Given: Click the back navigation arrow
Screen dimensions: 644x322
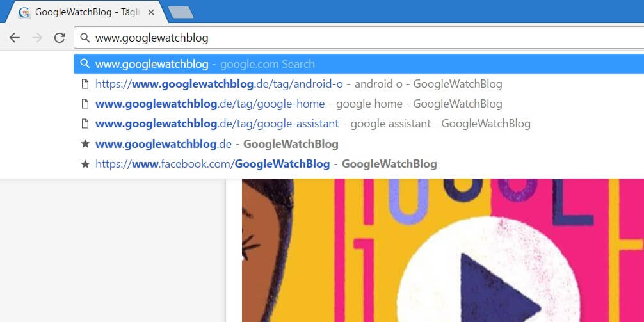Looking at the screenshot, I should 15,38.
